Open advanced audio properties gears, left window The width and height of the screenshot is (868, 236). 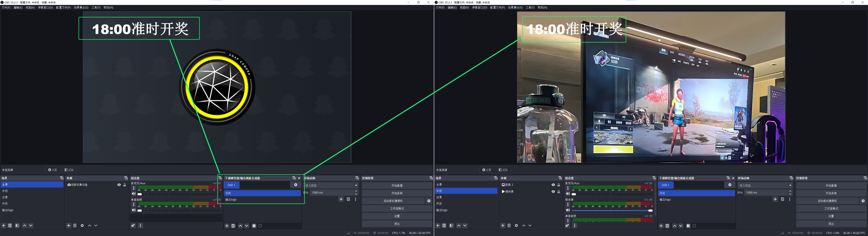point(133,225)
